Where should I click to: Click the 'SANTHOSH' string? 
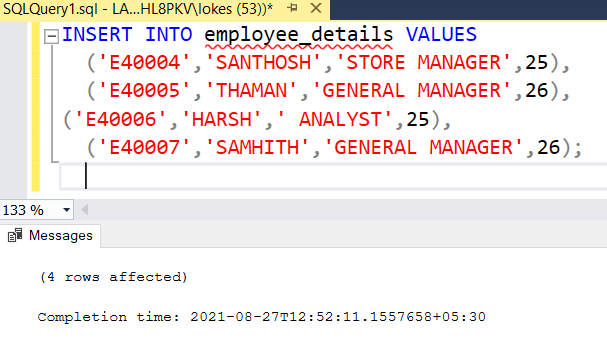tap(263, 63)
